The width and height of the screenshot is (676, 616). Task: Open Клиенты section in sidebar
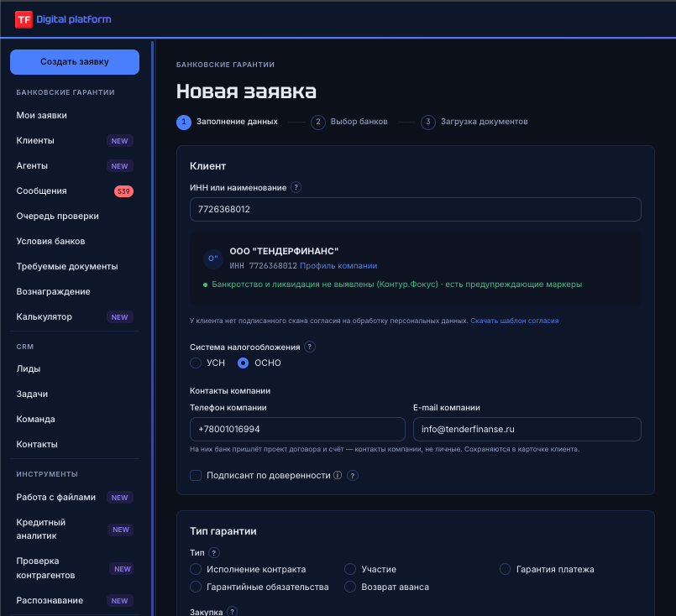[75, 141]
